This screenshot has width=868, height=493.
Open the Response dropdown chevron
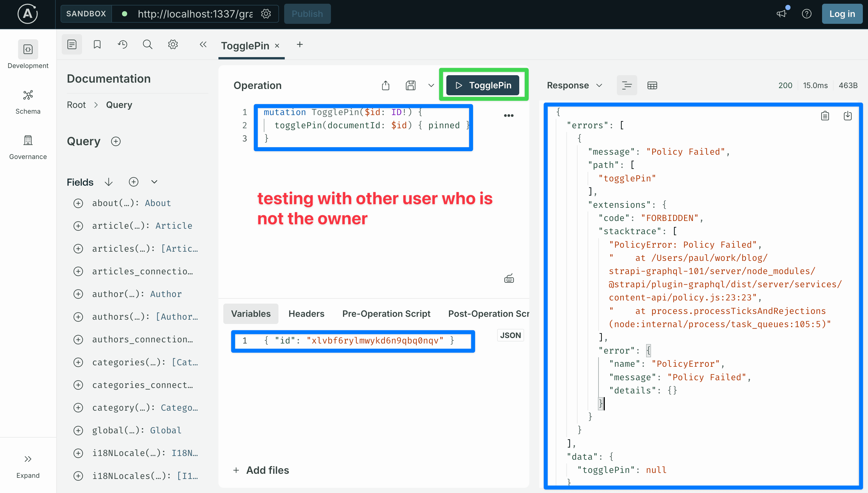click(x=599, y=85)
